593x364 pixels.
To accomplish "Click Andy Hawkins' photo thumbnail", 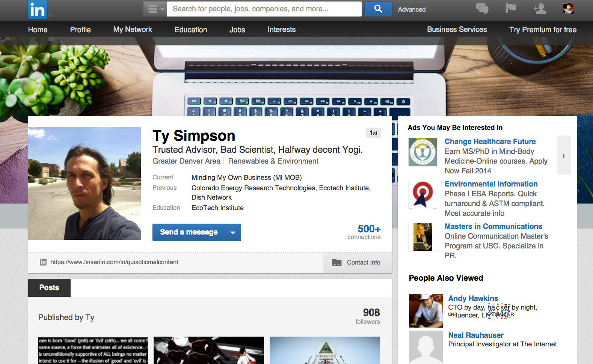I will point(426,311).
